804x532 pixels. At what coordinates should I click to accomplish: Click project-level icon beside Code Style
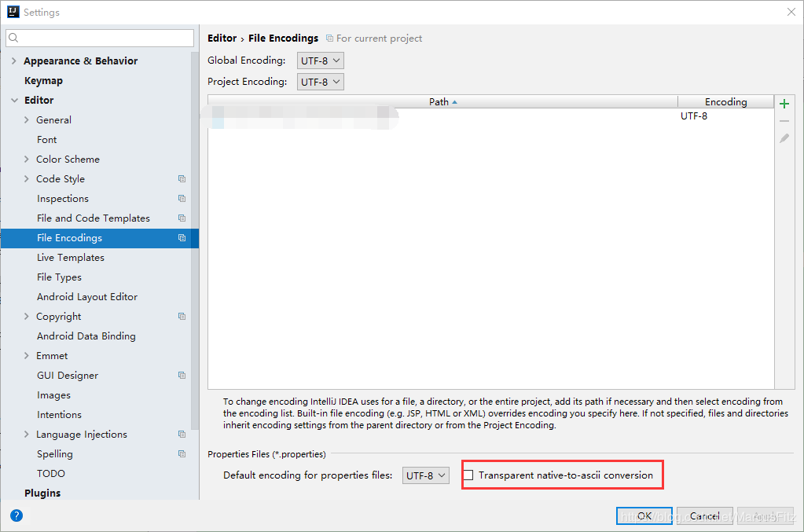(x=182, y=179)
